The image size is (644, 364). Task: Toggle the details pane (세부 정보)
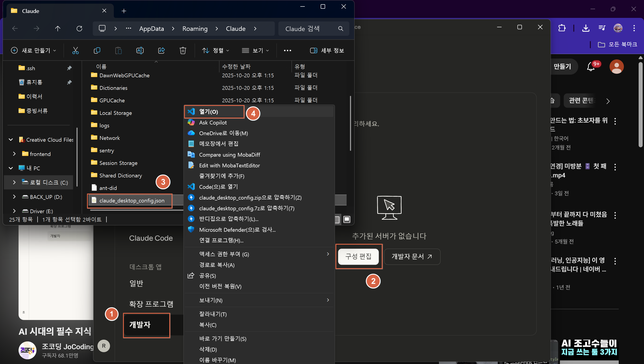(327, 50)
